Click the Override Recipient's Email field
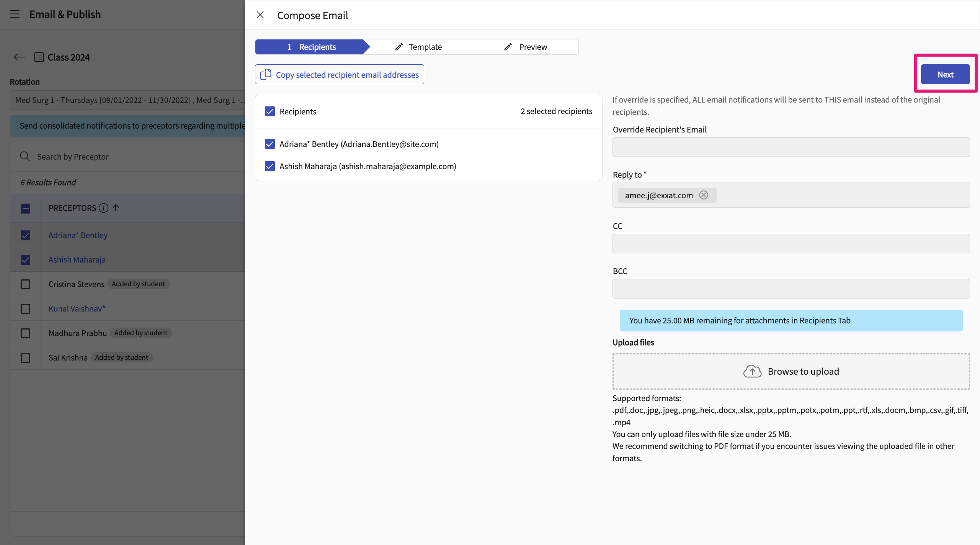This screenshot has width=980, height=545. point(791,147)
